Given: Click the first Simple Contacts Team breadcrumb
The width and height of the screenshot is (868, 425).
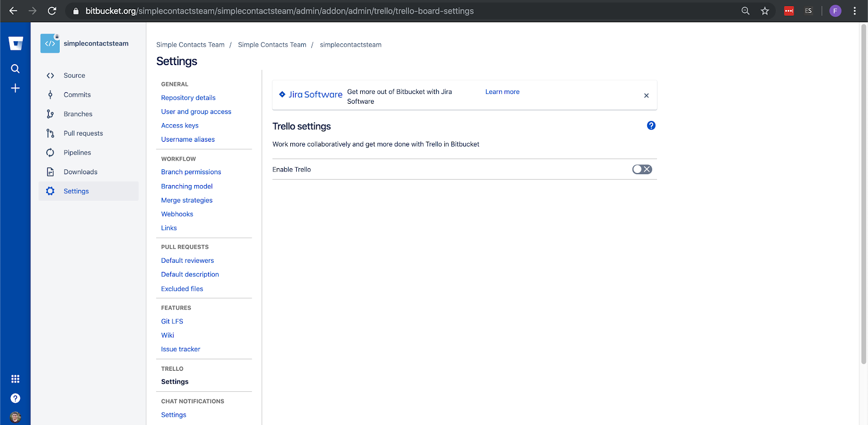Looking at the screenshot, I should 190,45.
